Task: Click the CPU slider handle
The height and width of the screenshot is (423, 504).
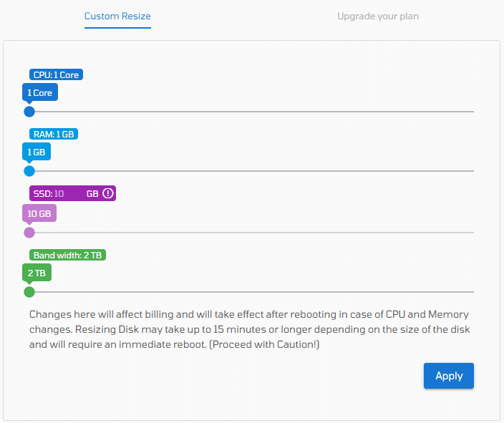Action: coord(29,112)
